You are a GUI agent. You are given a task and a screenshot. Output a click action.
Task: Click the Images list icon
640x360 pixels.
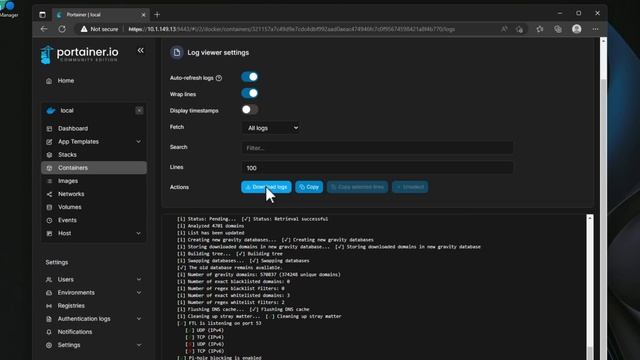click(x=49, y=181)
